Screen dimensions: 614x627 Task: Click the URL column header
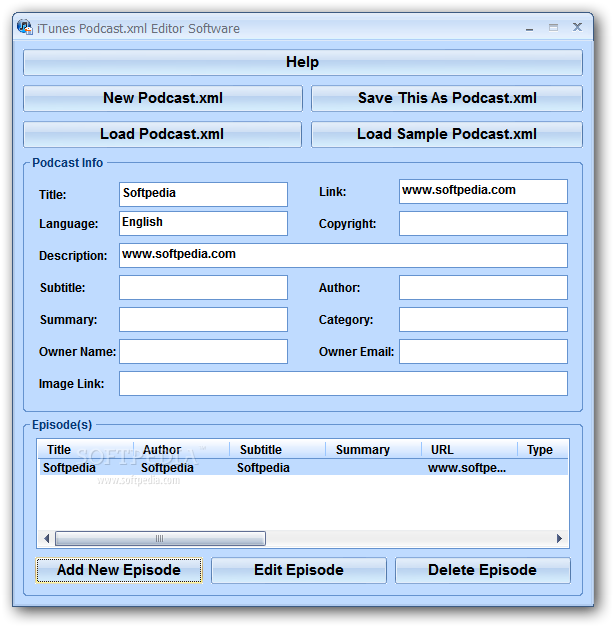coord(470,449)
